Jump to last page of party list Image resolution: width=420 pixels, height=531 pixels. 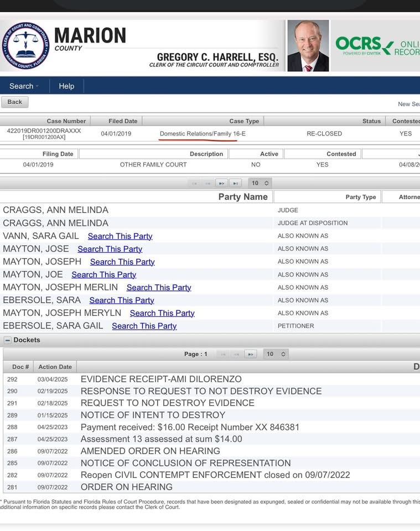(235, 183)
